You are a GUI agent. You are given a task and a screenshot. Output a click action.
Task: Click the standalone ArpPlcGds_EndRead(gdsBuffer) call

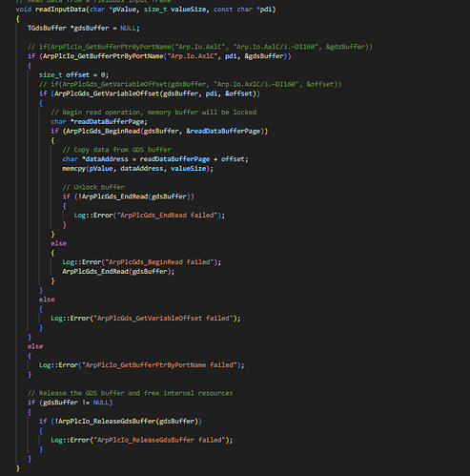(x=118, y=272)
